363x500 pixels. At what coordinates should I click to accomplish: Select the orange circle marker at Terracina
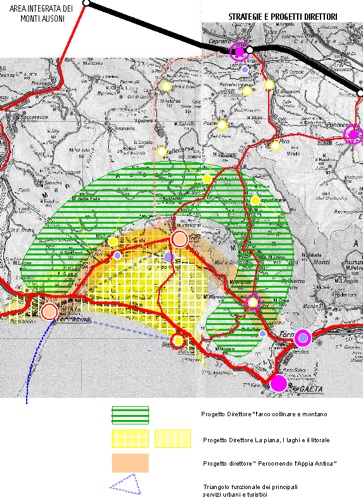49,312
